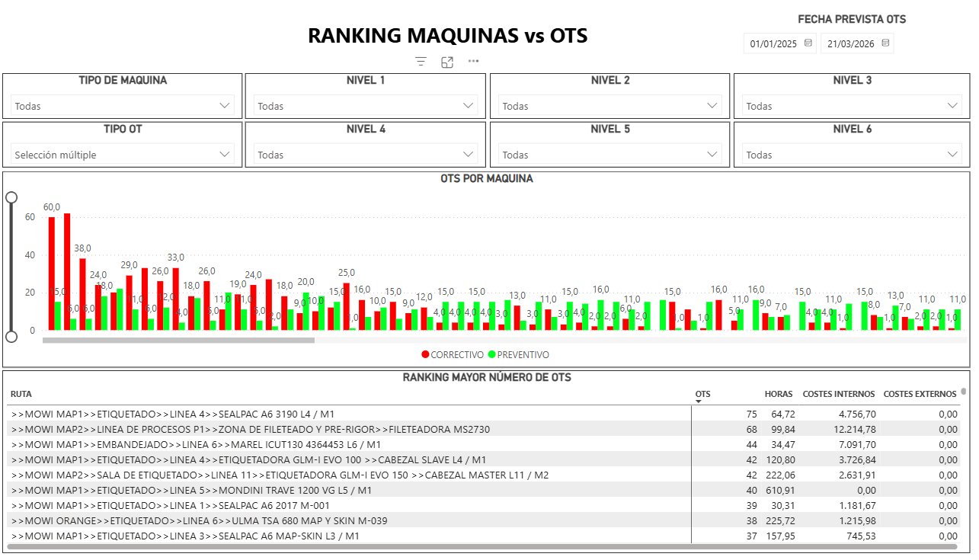
Task: Enter focus mode on OTS POR MAQUINA chart
Action: tap(447, 62)
